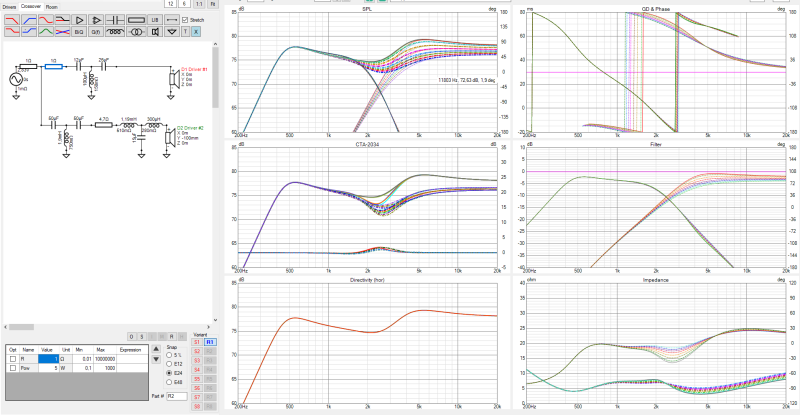The image size is (800, 415).
Task: Select variant S1
Action: point(197,342)
